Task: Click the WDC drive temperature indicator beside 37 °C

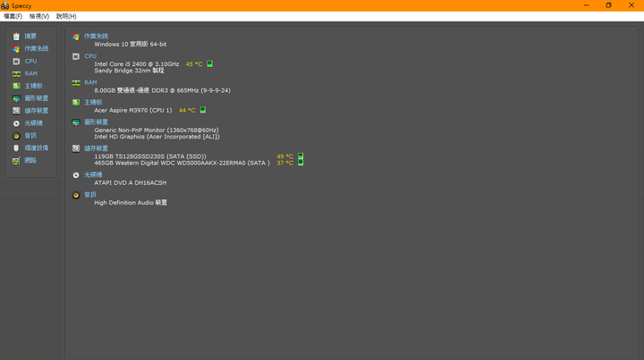Action: pos(301,163)
